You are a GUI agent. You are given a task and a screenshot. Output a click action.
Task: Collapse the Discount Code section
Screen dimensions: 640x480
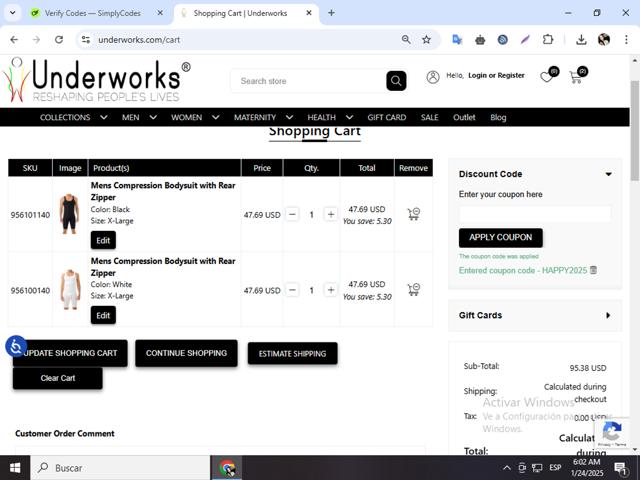608,174
